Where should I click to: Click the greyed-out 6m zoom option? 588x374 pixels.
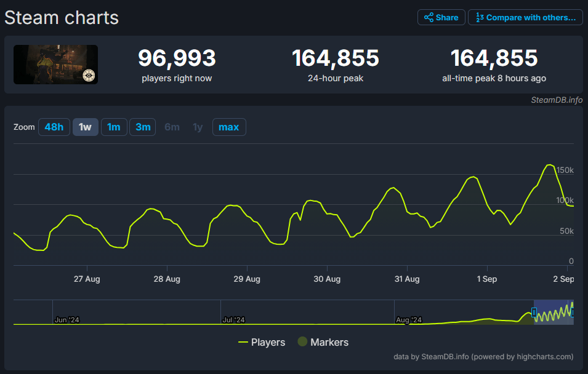172,127
